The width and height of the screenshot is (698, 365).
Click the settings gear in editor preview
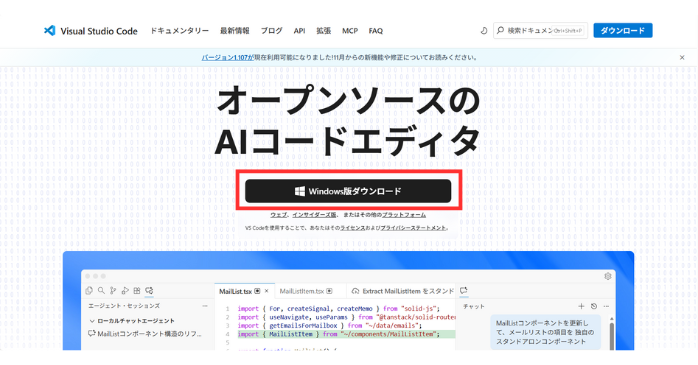click(x=608, y=276)
